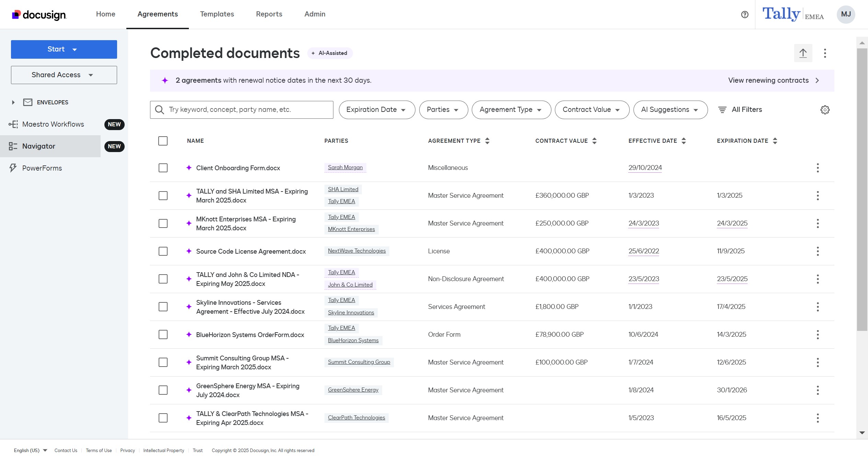
Task: Tick the select-all header checkbox
Action: (163, 141)
